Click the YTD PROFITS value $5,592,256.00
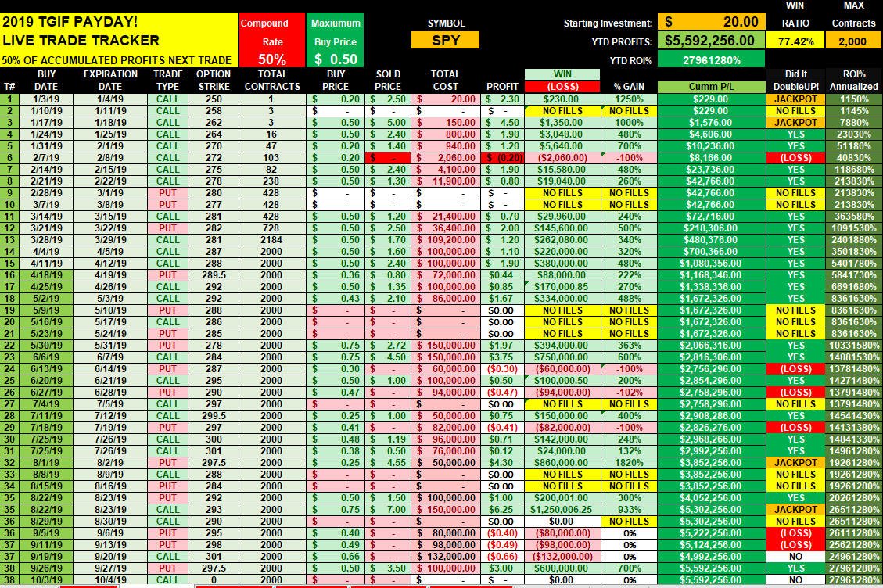Viewport: 883px width, 588px height. (x=711, y=41)
